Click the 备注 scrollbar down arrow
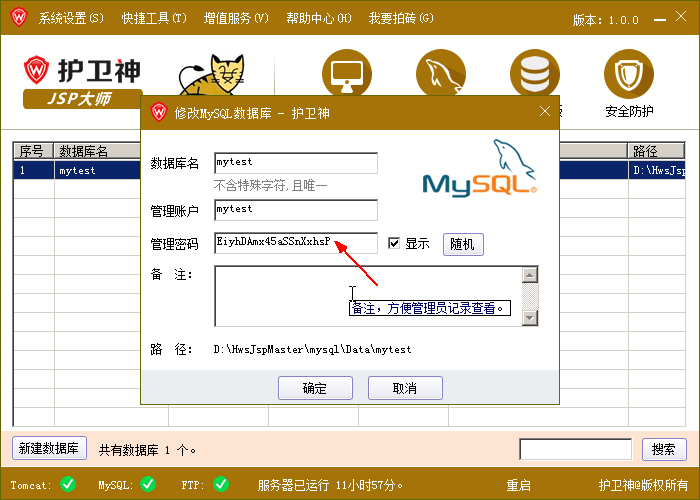The image size is (700, 500). click(529, 318)
